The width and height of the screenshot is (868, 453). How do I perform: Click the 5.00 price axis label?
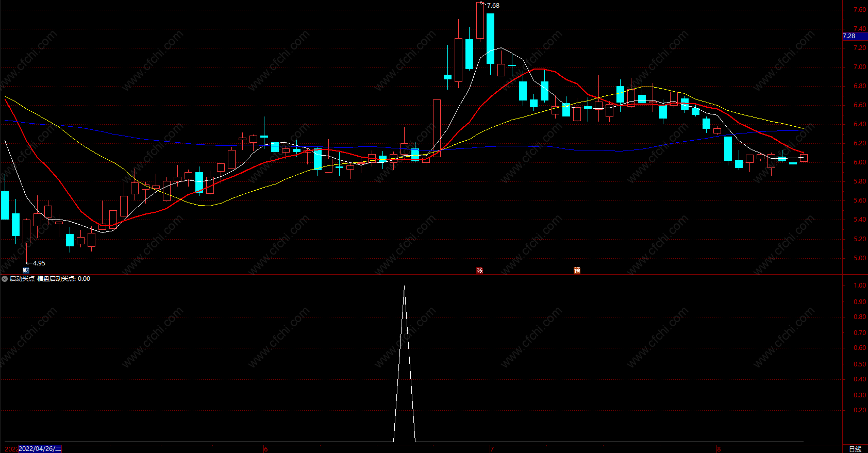click(860, 258)
